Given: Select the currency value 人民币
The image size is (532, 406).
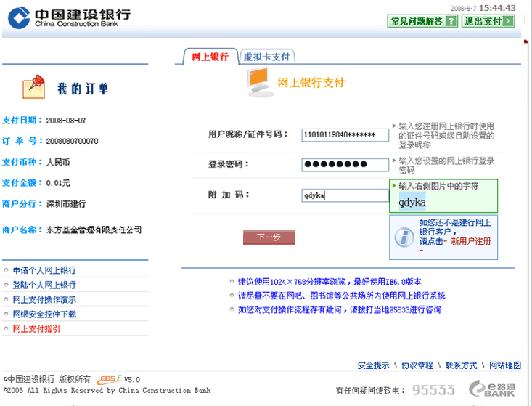Looking at the screenshot, I should point(58,162).
